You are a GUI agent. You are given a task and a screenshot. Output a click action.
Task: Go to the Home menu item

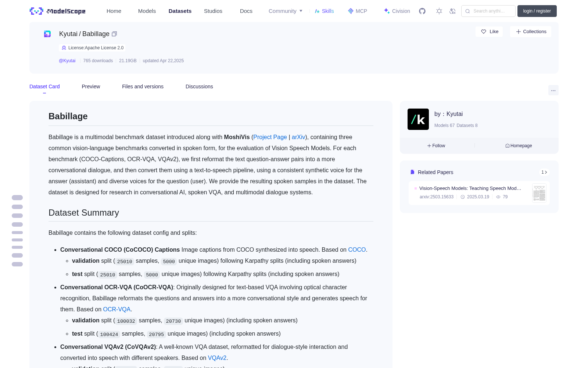pyautogui.click(x=114, y=11)
